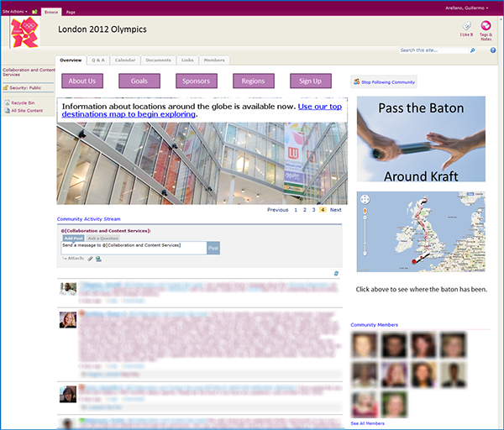Image resolution: width=504 pixels, height=430 pixels.
Task: Click the search magnifier icon
Action: (x=472, y=50)
